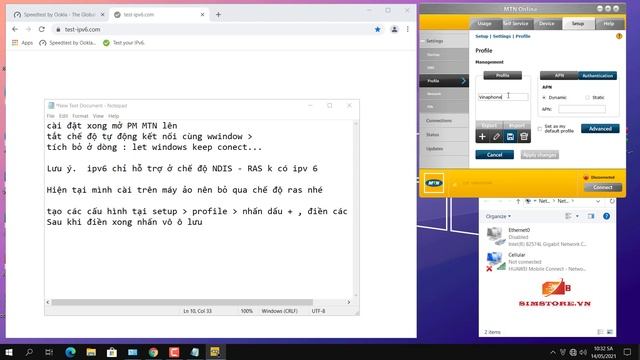Toggle preview pane in Network Connections
This screenshot has width=640, height=360.
[x=591, y=216]
